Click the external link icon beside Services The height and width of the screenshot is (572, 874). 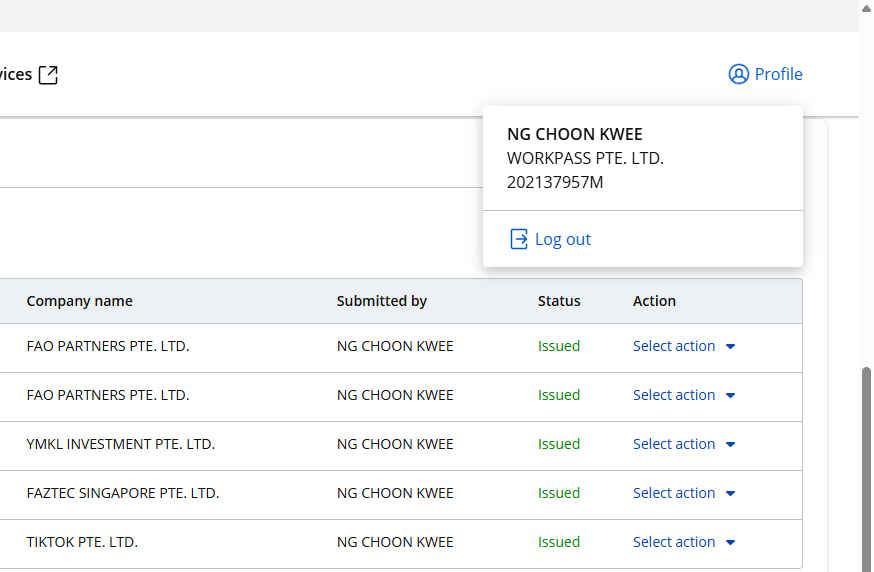click(48, 74)
